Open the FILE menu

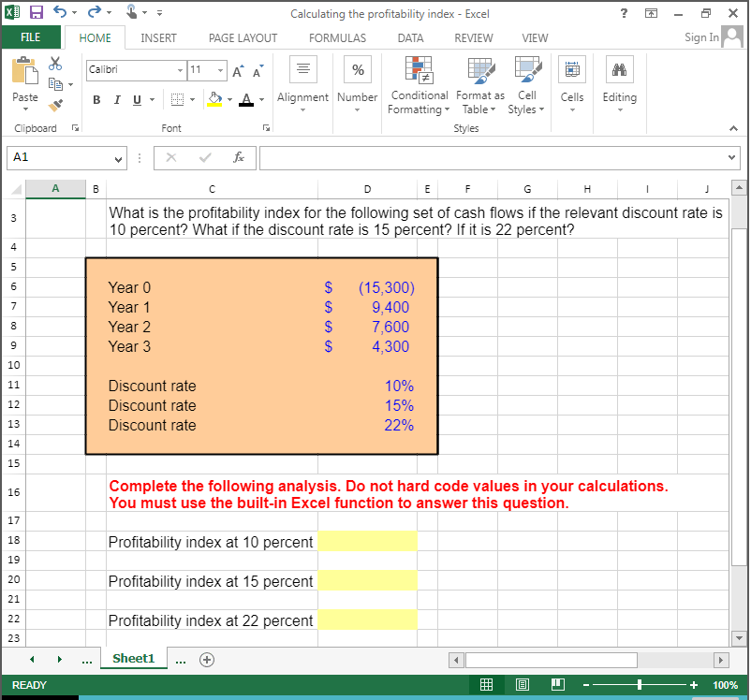point(31,38)
